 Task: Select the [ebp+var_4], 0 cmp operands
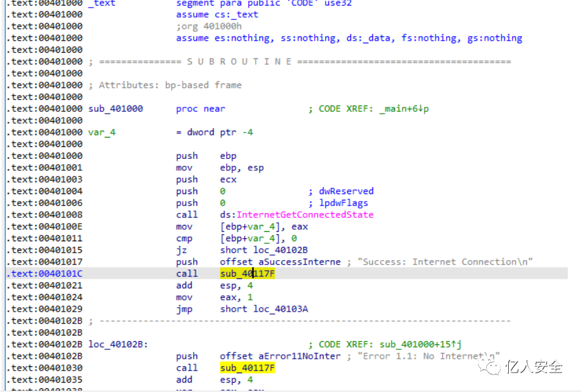[258, 238]
